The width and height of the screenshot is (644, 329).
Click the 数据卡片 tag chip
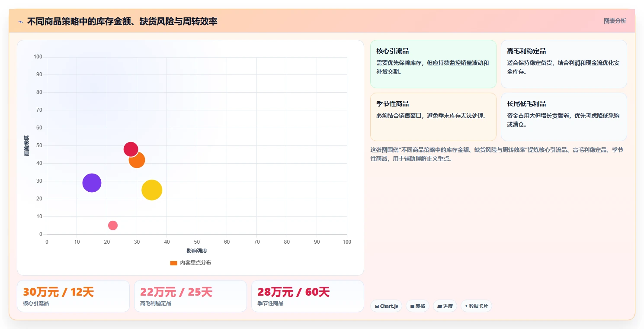(476, 306)
